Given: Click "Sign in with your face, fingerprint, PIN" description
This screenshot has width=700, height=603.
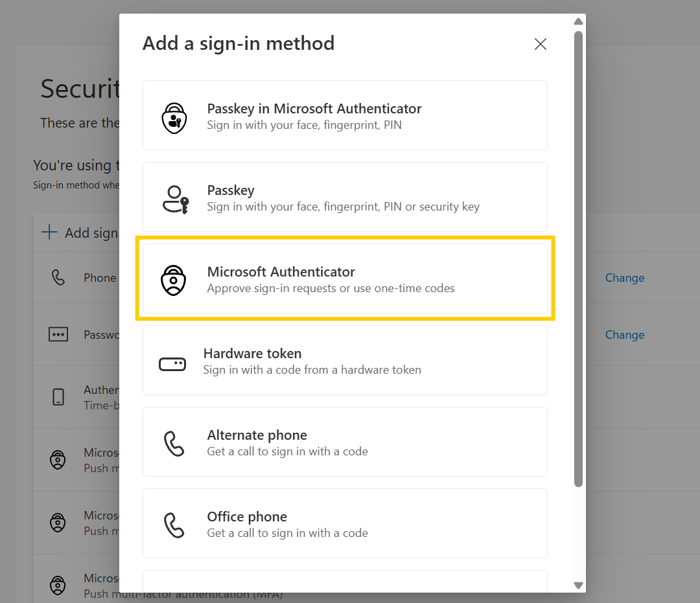Looking at the screenshot, I should [305, 125].
